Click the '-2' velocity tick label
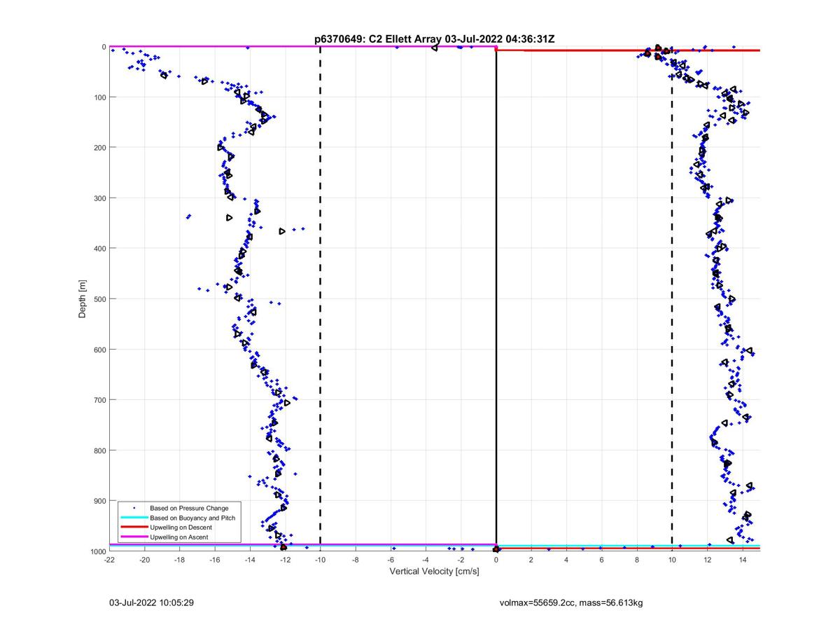Viewport: 840px width, 620px height. tap(461, 560)
